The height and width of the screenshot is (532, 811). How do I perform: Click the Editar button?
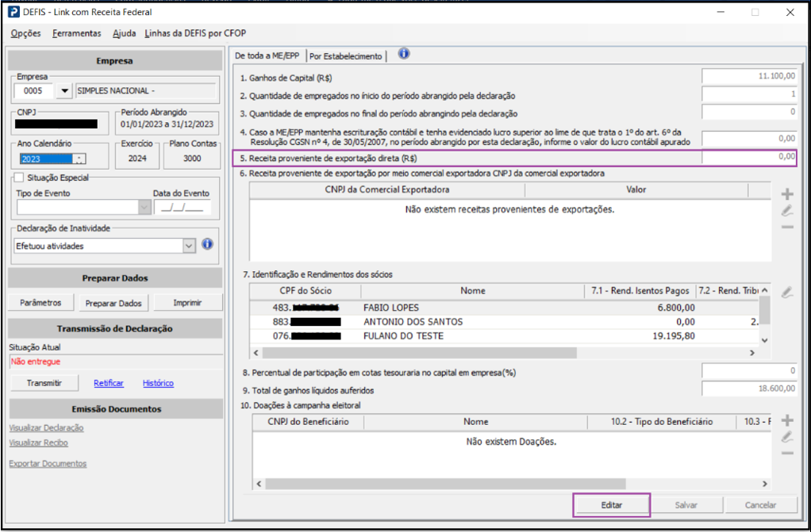611,505
